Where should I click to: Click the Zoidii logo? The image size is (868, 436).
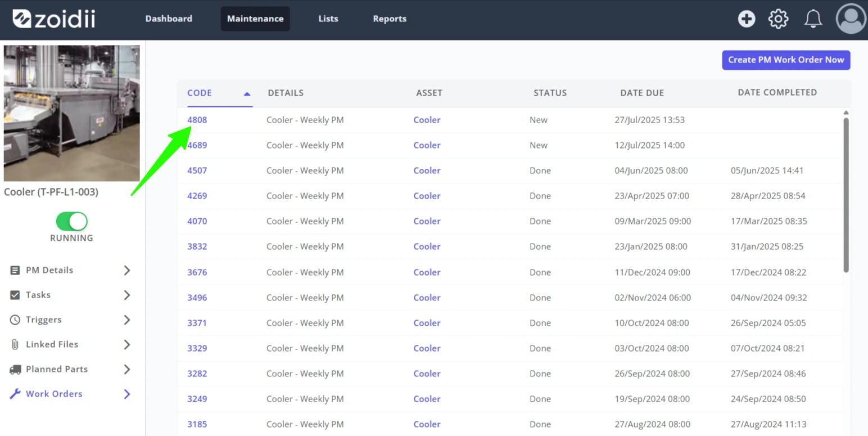[x=54, y=19]
